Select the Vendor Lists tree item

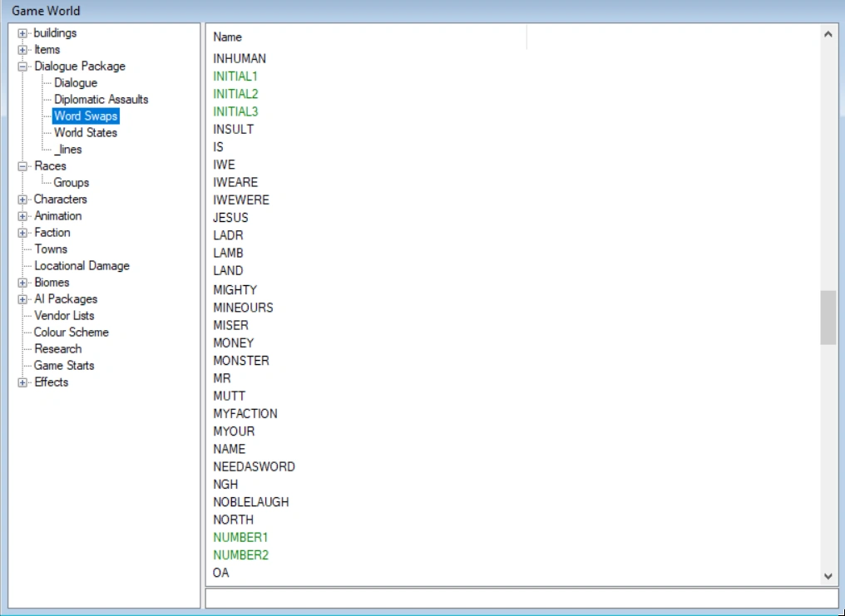[64, 316]
